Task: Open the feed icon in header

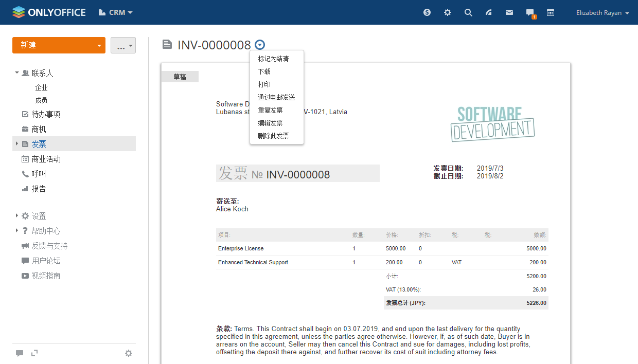Action: click(489, 12)
